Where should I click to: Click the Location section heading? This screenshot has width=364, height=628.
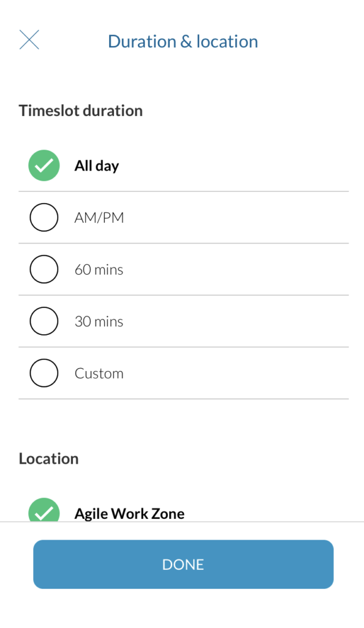click(49, 459)
